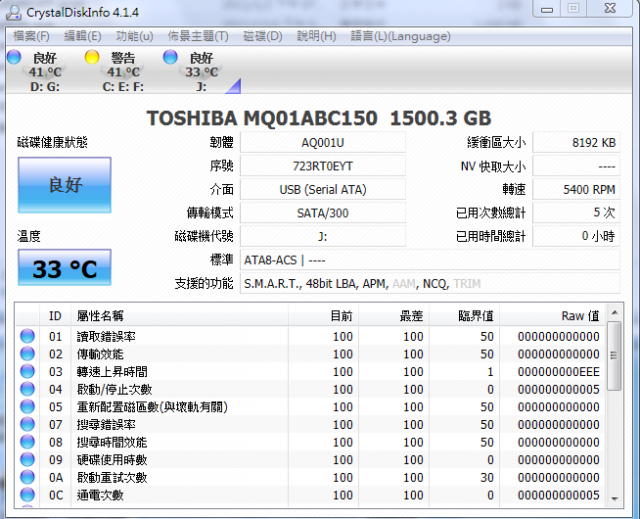640x519 pixels.
Task: Click status dot for attribute 0C 通電次數
Action: [x=27, y=494]
